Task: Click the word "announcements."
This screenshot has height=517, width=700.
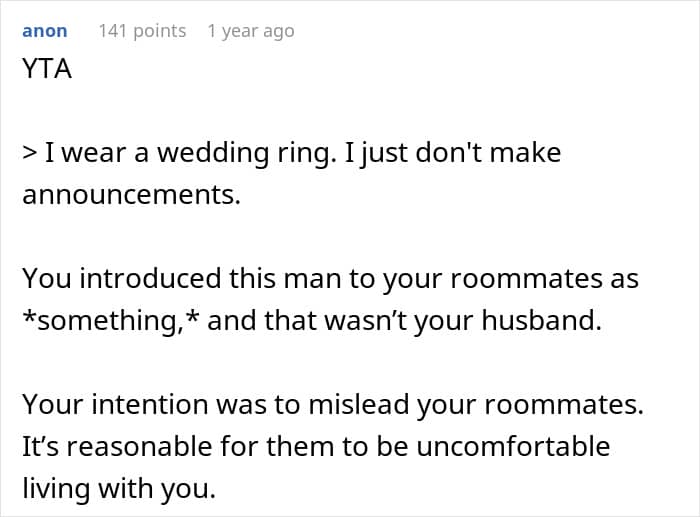Action: click(131, 193)
